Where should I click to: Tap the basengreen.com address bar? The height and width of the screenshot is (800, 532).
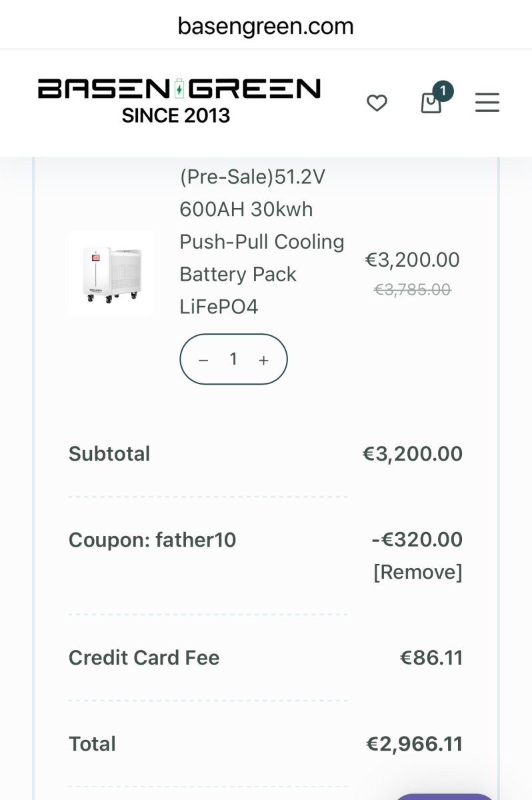click(x=265, y=27)
